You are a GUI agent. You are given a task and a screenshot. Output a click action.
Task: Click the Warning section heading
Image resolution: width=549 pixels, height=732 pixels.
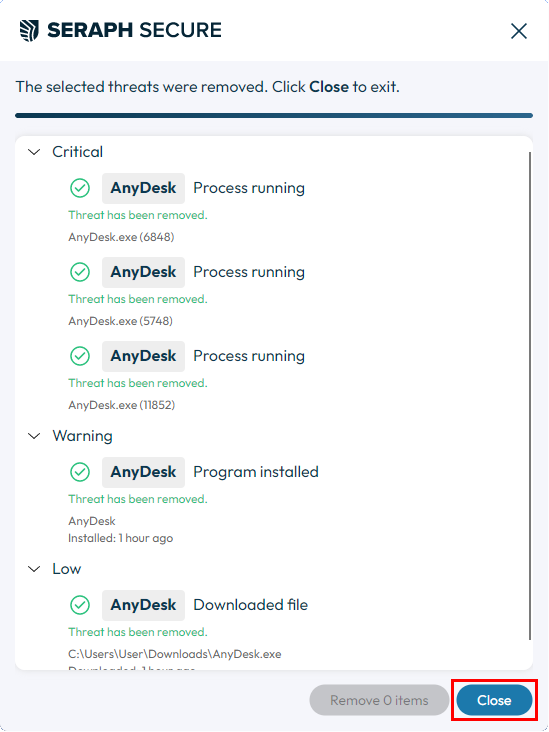coord(82,436)
